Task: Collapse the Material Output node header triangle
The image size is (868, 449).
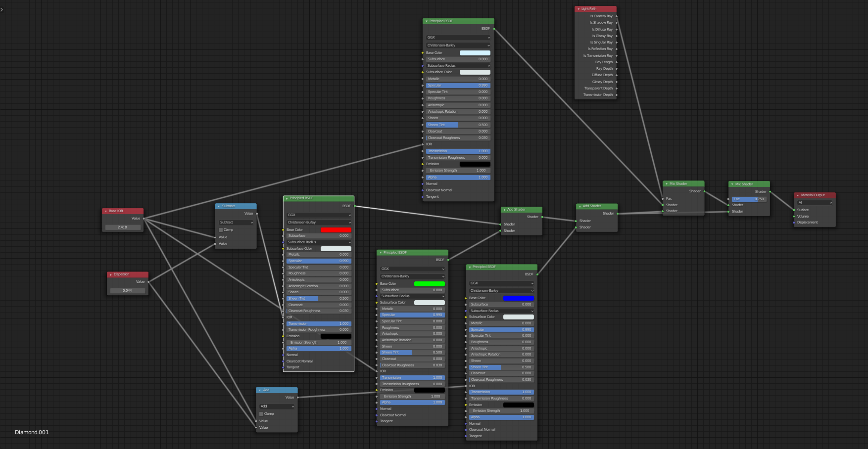Action: tap(798, 195)
